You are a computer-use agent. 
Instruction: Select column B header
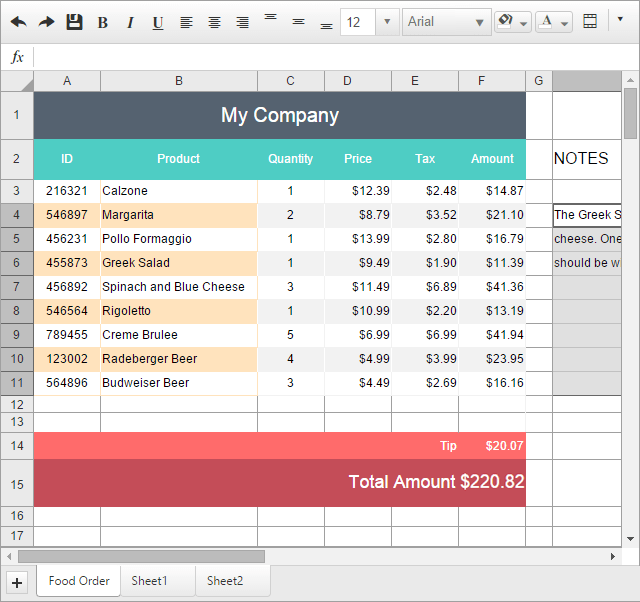click(x=179, y=81)
